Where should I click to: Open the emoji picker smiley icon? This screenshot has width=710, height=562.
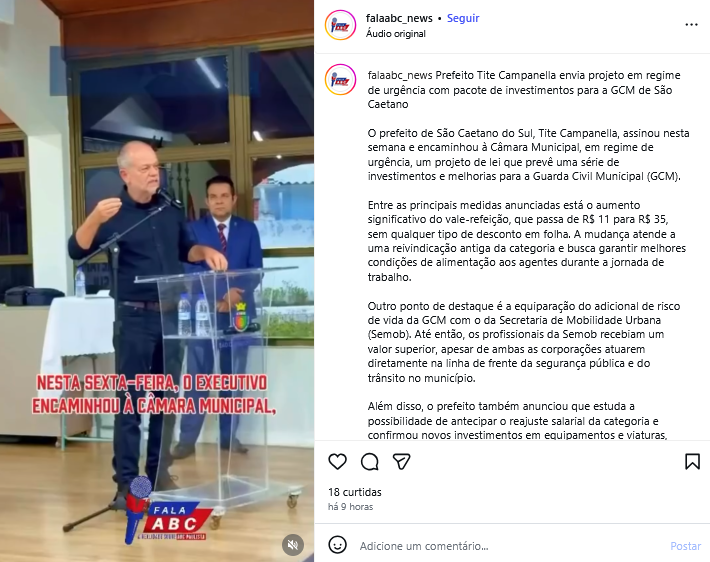click(x=337, y=545)
